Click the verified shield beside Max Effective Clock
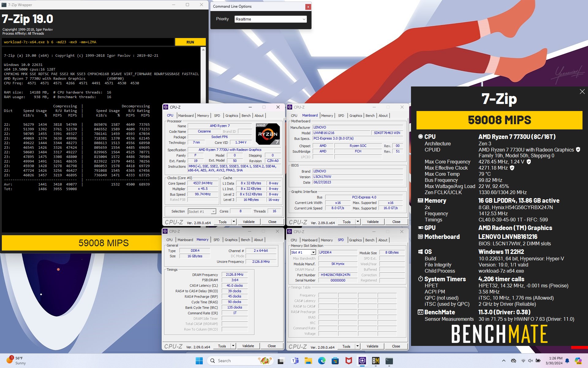The height and width of the screenshot is (368, 588). (512, 168)
